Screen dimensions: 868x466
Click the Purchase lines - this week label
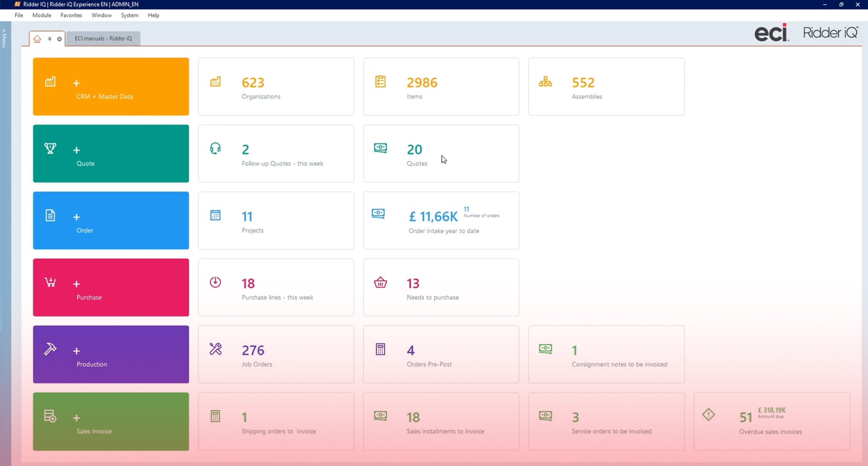(x=277, y=297)
